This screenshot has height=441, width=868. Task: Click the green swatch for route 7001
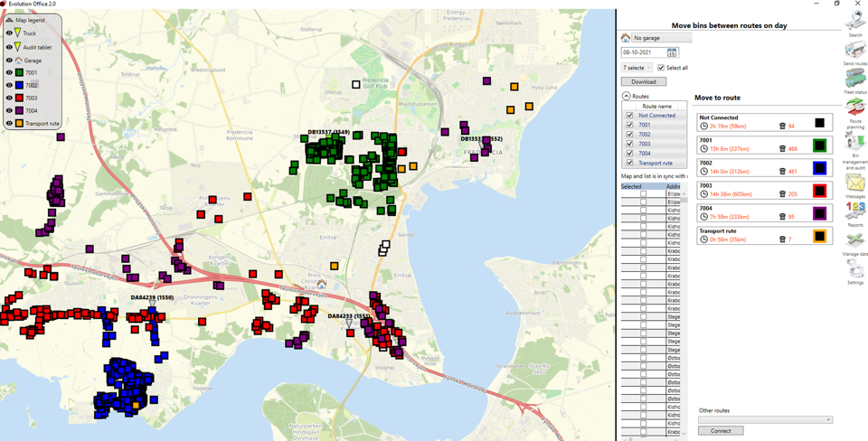click(x=819, y=145)
